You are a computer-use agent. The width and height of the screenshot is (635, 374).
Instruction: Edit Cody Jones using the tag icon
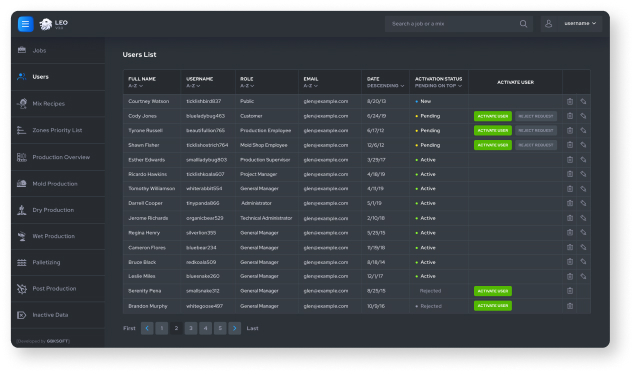(x=583, y=116)
